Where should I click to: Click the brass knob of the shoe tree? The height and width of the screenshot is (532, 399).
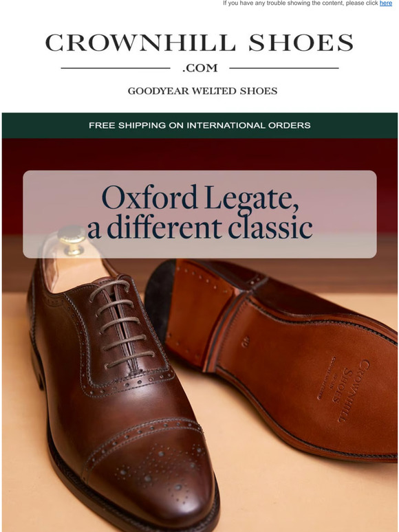(x=72, y=240)
